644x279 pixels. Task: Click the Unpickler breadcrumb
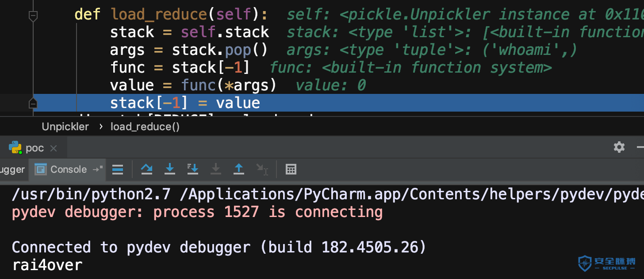[x=65, y=127]
